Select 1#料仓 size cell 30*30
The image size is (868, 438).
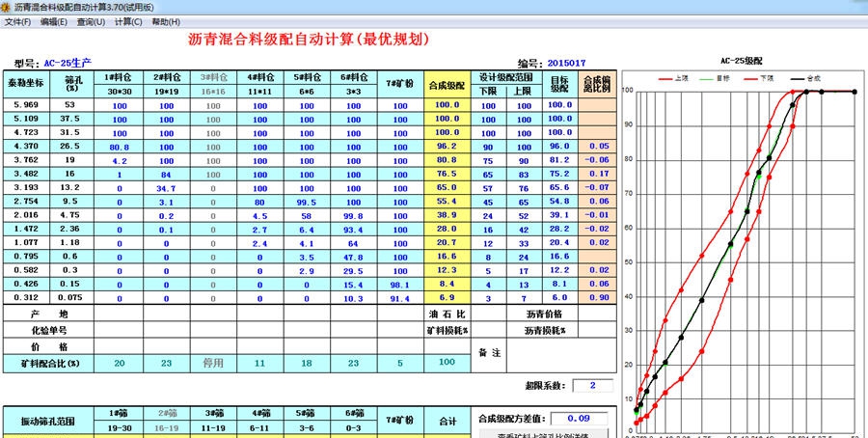pos(120,92)
